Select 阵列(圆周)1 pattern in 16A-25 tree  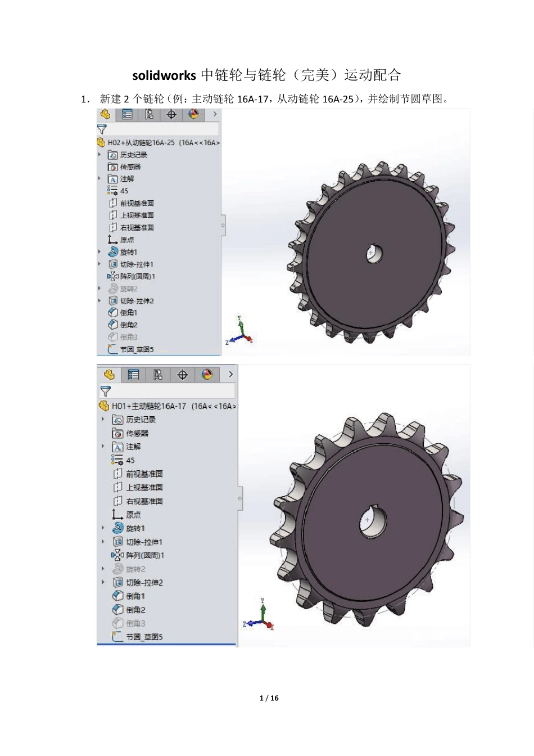131,277
